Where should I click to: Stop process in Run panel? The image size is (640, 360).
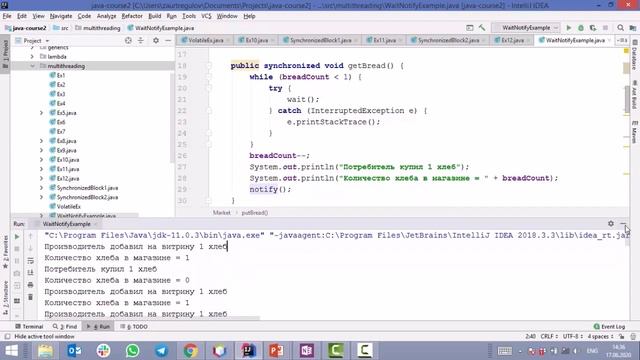[17, 249]
